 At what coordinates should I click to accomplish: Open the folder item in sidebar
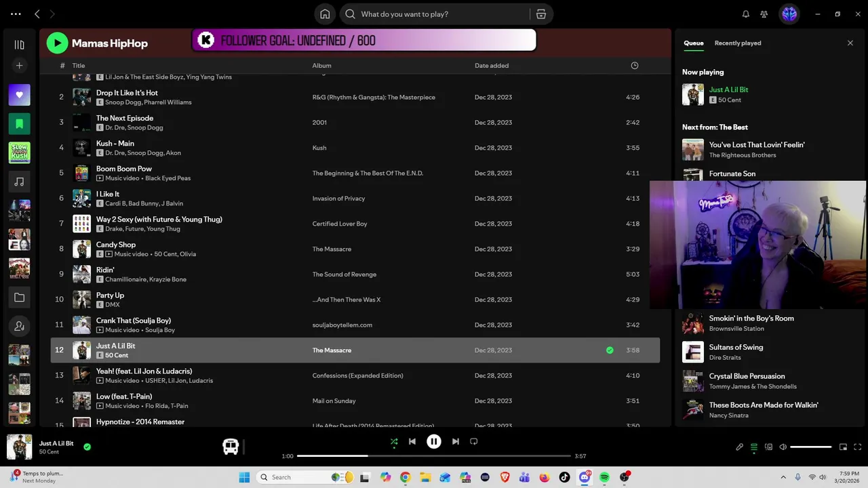pyautogui.click(x=19, y=298)
